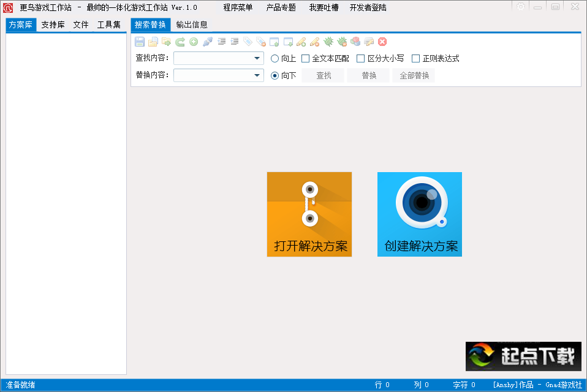Click the window with up arrow icon
The width and height of the screenshot is (587, 392).
275,42
